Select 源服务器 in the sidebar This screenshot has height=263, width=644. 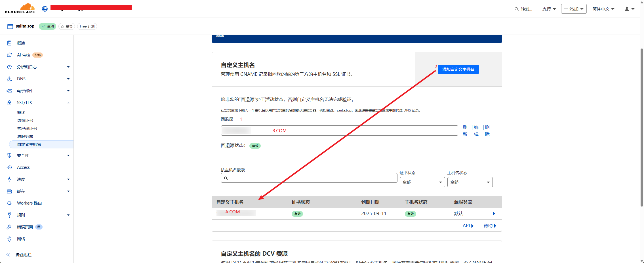tap(25, 136)
